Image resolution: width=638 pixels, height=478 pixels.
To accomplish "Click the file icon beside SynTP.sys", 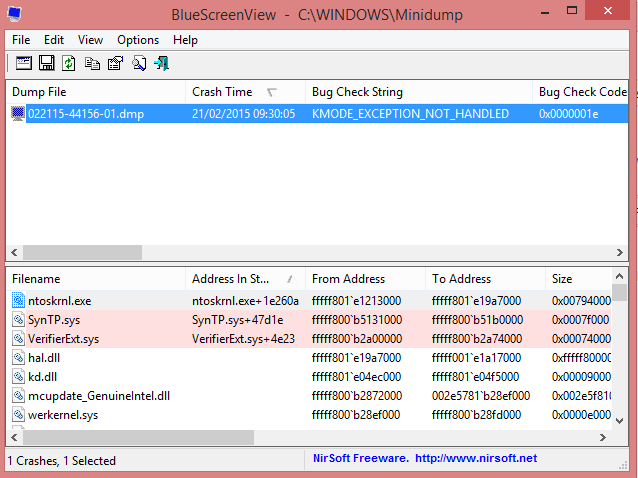I will pos(18,320).
